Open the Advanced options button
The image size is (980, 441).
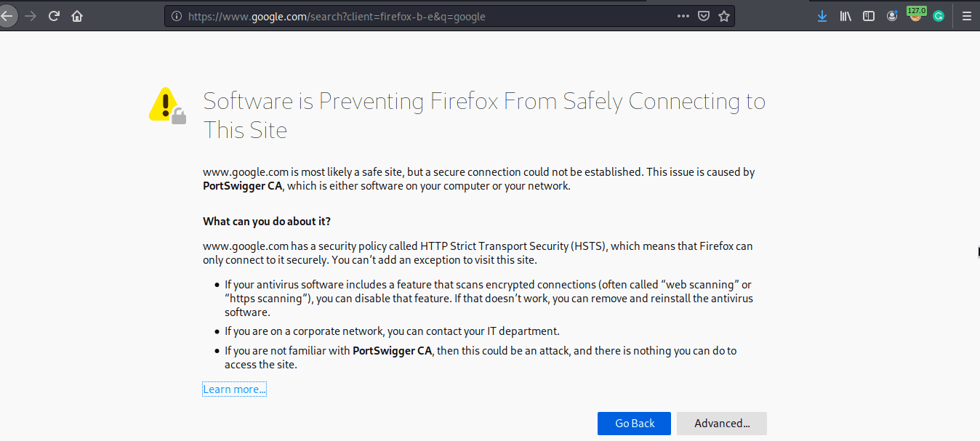coord(722,424)
